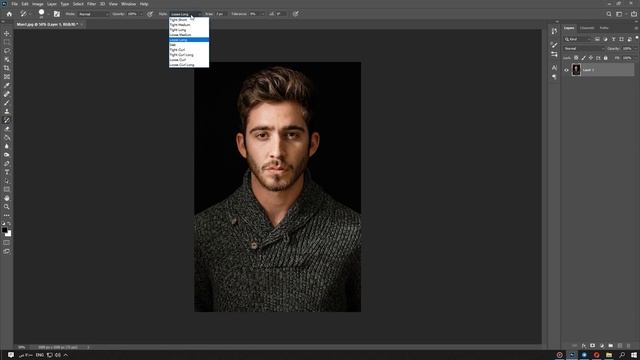Open the search icon at top right
The height and width of the screenshot is (360, 640).
click(x=609, y=14)
